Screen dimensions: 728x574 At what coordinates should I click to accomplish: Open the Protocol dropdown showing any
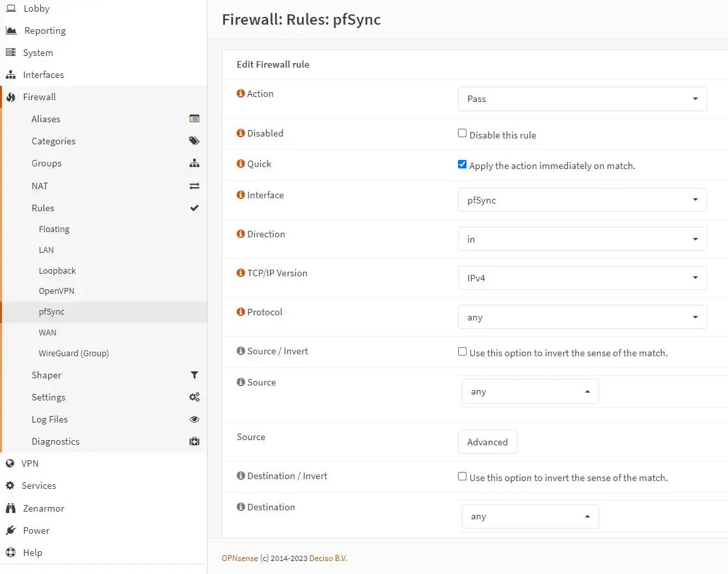[x=582, y=317]
